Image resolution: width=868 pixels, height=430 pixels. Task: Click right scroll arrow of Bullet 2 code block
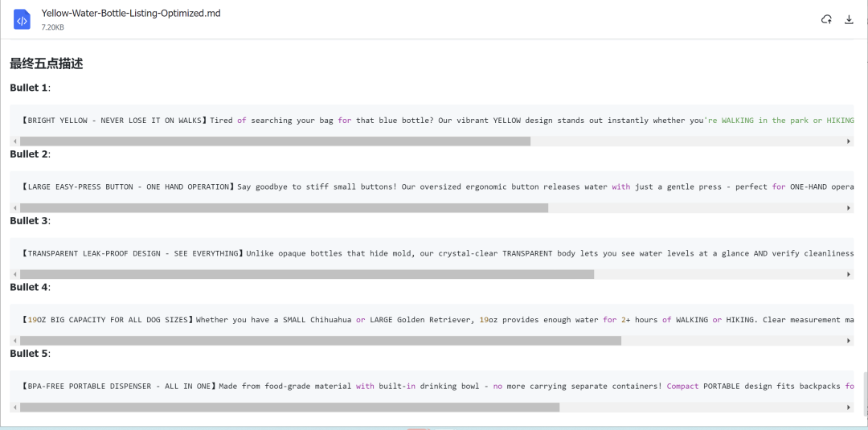[849, 208]
